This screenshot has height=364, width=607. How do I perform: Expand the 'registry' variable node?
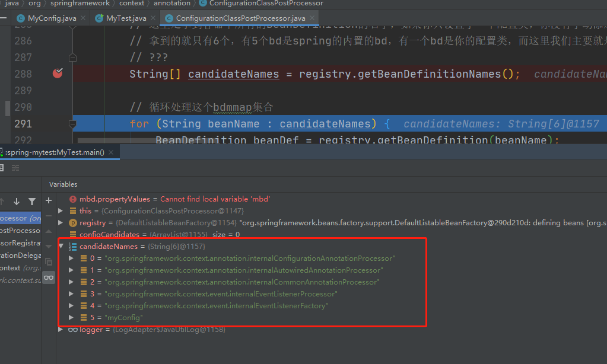(60, 222)
